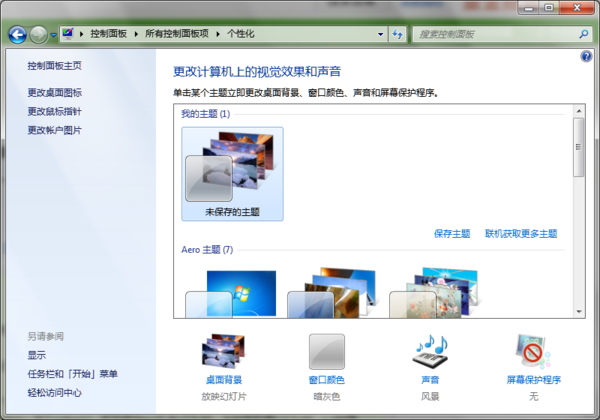Maximize the personalization window
Image resolution: width=600 pixels, height=420 pixels.
pyautogui.click(x=549, y=8)
